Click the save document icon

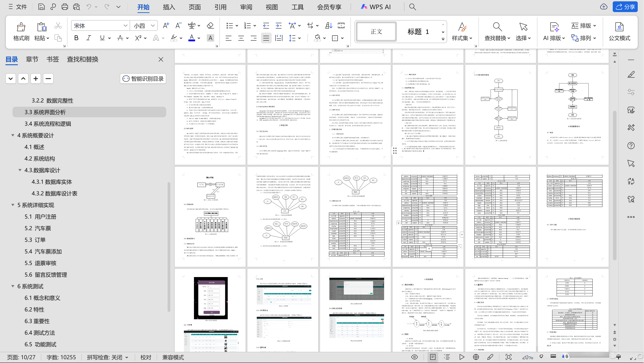pos(41,7)
